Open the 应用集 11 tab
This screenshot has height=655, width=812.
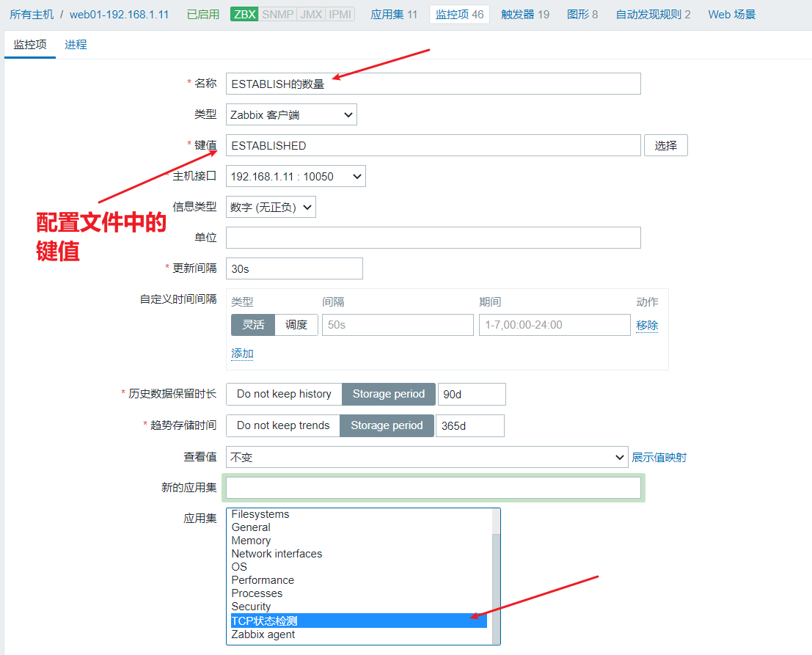[x=394, y=15]
